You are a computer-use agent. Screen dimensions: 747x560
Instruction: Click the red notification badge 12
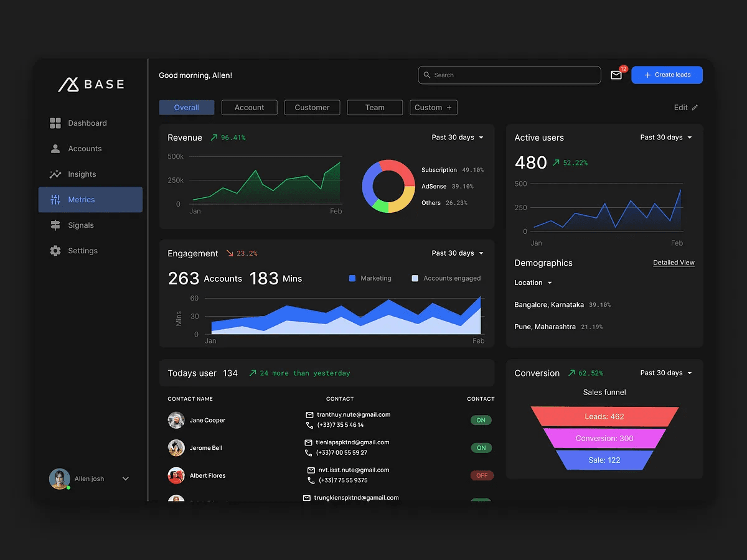pos(623,69)
